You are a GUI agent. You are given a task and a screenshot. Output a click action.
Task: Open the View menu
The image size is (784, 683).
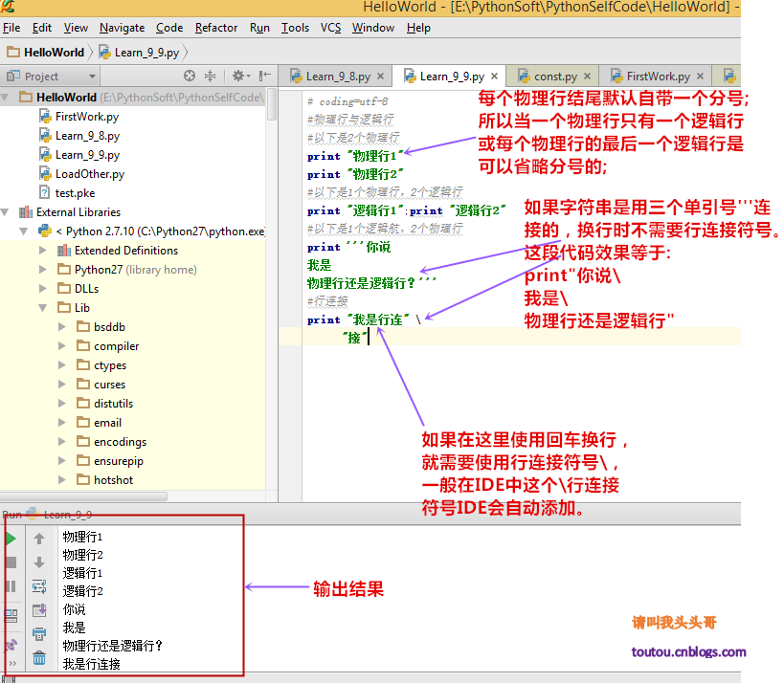pos(76,28)
